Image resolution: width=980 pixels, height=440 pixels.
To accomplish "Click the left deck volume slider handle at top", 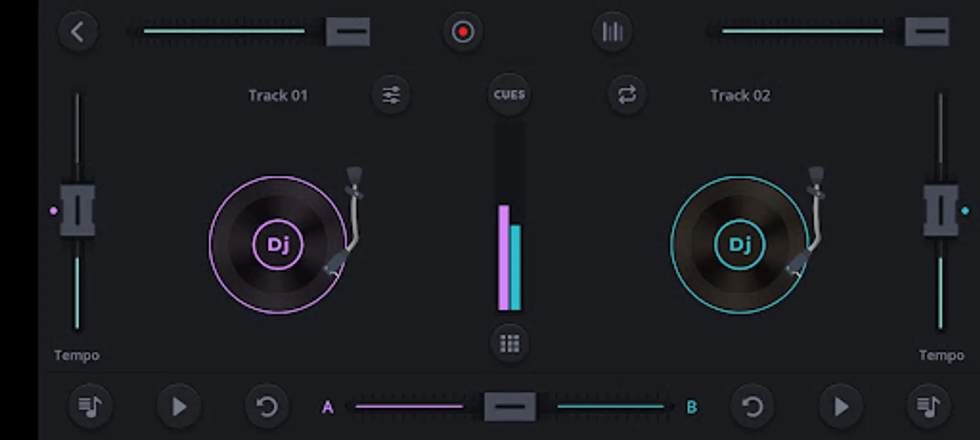I will [348, 32].
